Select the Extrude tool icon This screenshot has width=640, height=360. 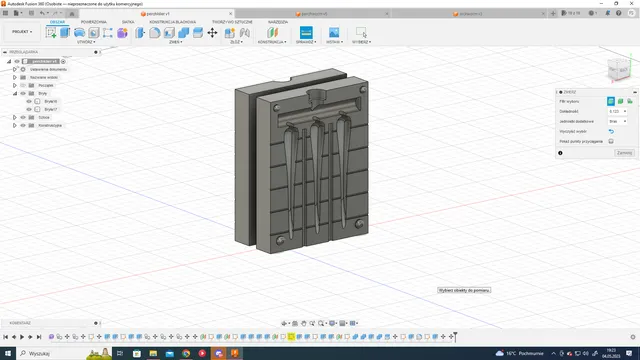65,33
